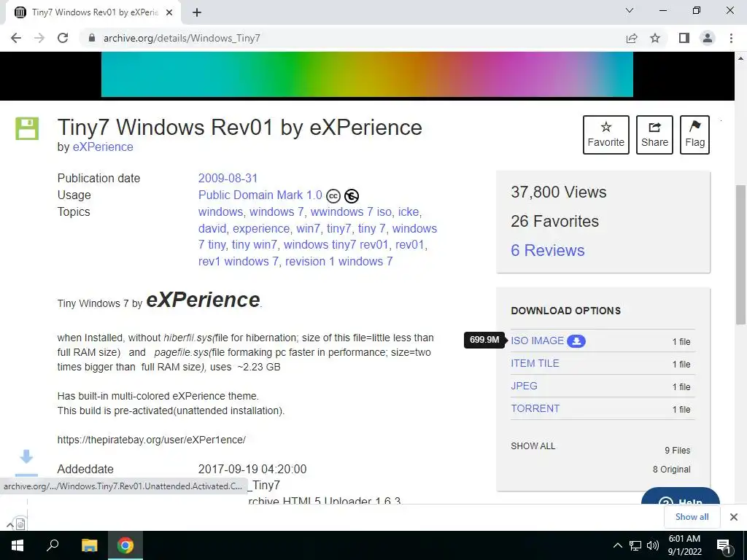Open network status tray icon
The height and width of the screenshot is (560, 747).
(635, 545)
